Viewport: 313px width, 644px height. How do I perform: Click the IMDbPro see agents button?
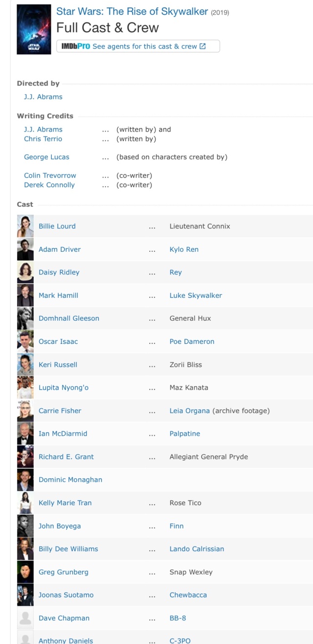(x=138, y=46)
